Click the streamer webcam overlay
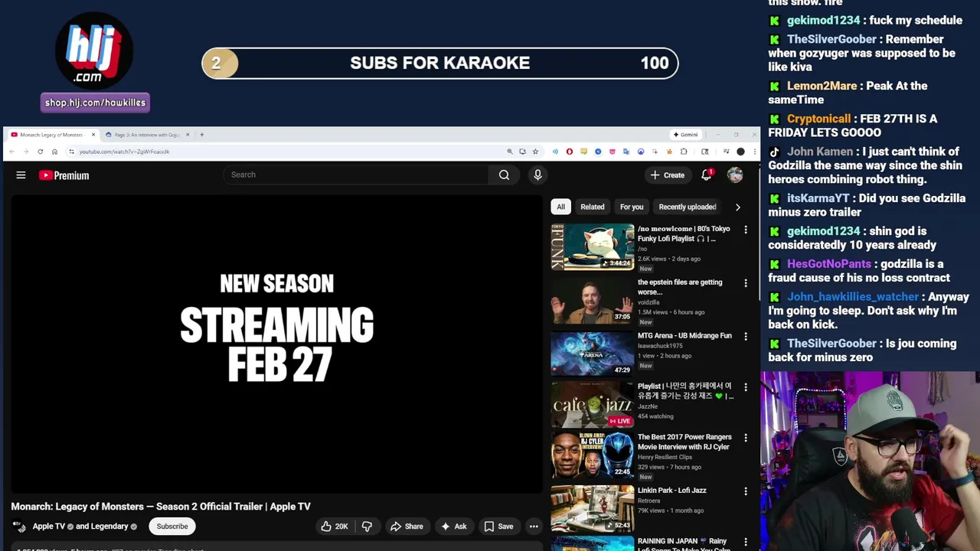Screen dimensions: 980x551 [x=871, y=461]
